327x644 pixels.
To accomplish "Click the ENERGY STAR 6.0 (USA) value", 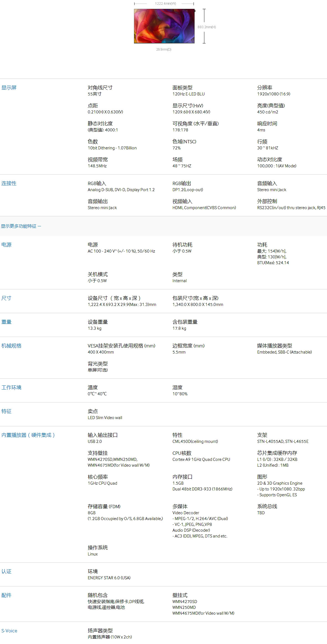I will 109,578.
